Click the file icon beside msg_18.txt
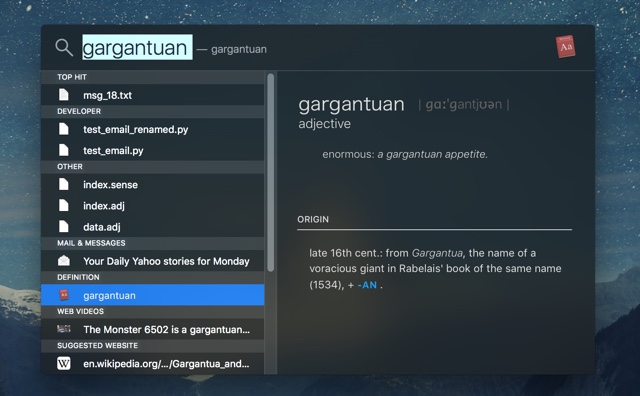 pos(64,95)
